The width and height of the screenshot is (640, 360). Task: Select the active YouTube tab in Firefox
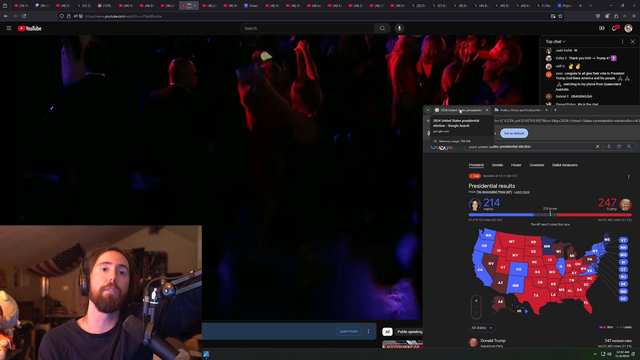[x=189, y=6]
